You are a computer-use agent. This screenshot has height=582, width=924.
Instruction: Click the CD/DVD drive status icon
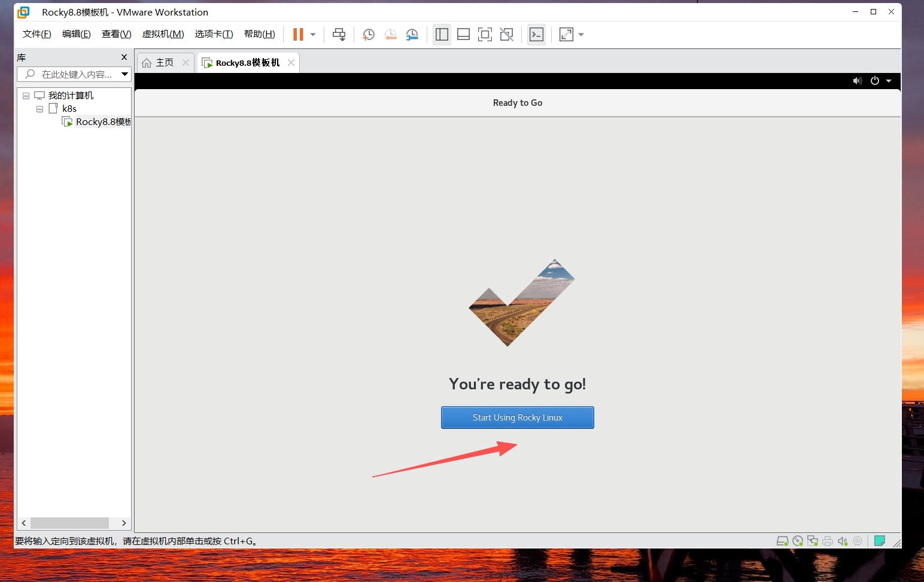click(798, 541)
